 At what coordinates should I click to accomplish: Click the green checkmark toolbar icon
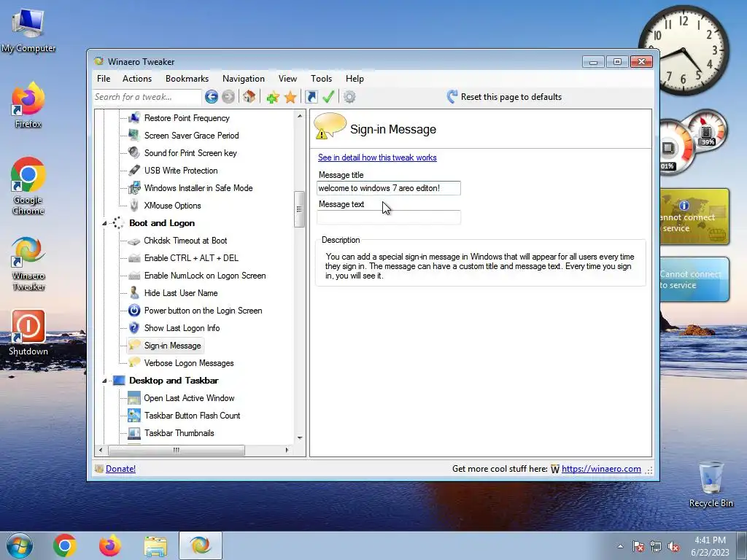tap(328, 97)
